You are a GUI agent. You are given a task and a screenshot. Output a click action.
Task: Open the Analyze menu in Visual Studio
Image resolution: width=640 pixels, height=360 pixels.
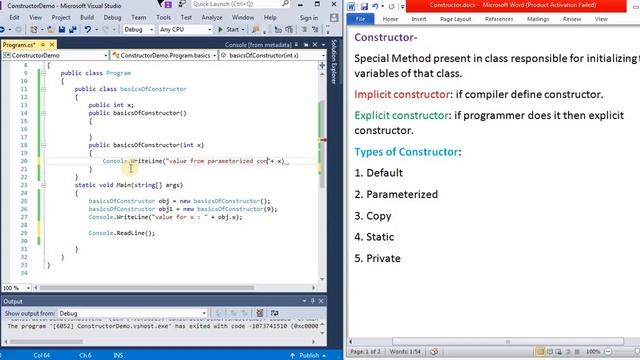212,18
